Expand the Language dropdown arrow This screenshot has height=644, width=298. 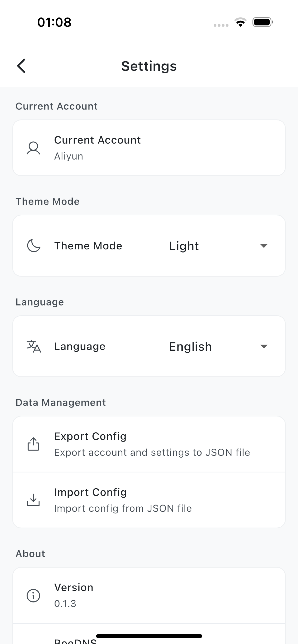pos(264,346)
